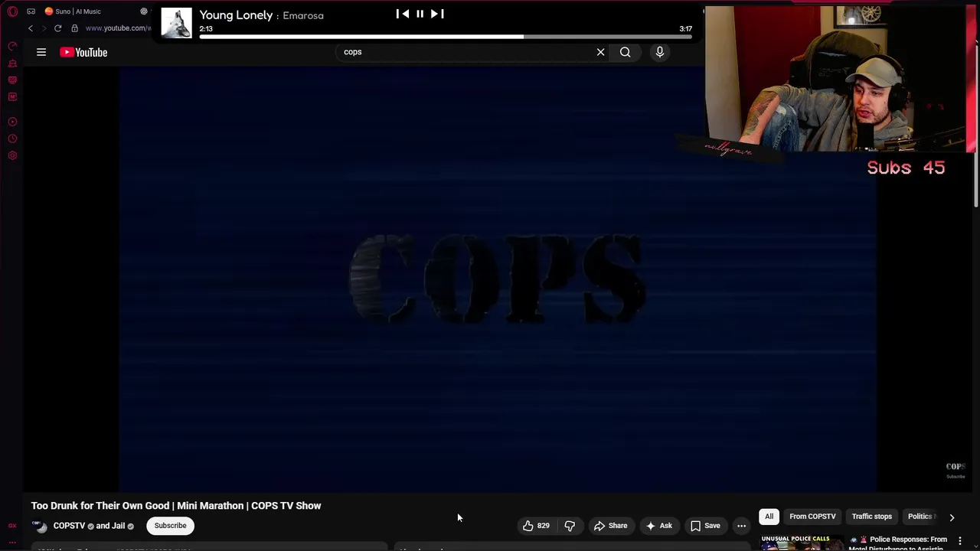The image size is (980, 551).
Task: Open options for the Police Responses video
Action: click(x=959, y=541)
